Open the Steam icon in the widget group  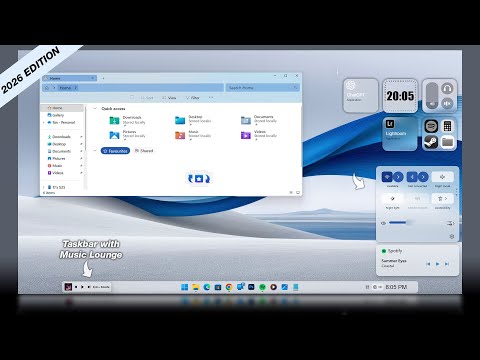[431, 142]
